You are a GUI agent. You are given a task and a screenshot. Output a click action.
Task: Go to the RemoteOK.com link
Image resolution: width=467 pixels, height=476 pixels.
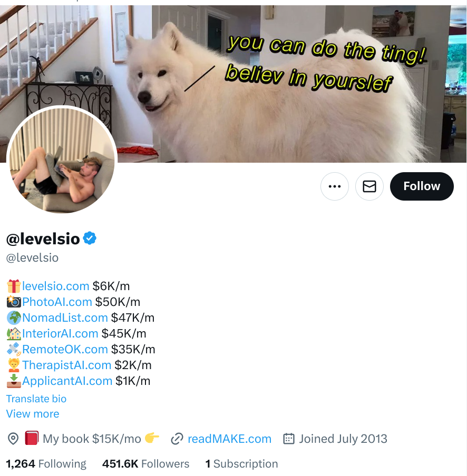65,350
